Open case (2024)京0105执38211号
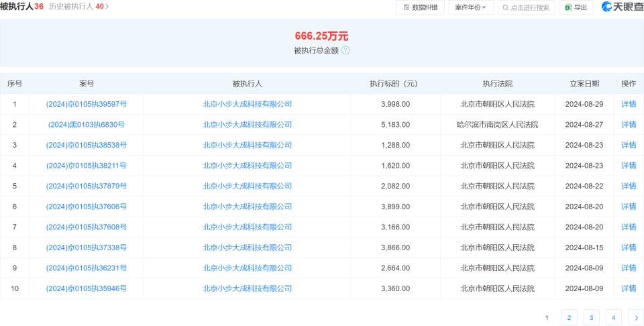 (x=87, y=166)
